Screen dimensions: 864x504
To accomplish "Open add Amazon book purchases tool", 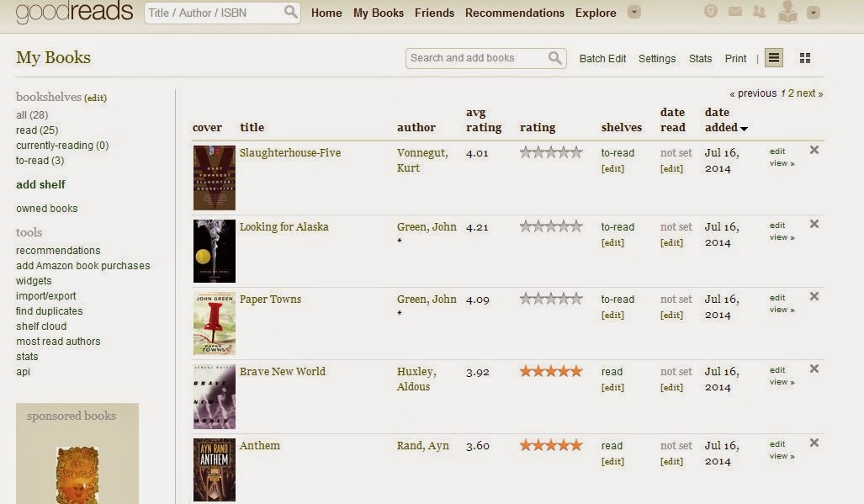I will tap(82, 266).
